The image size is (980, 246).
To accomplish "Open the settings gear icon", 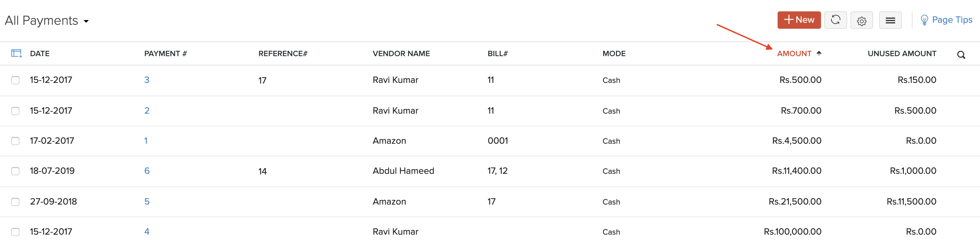I will 861,21.
